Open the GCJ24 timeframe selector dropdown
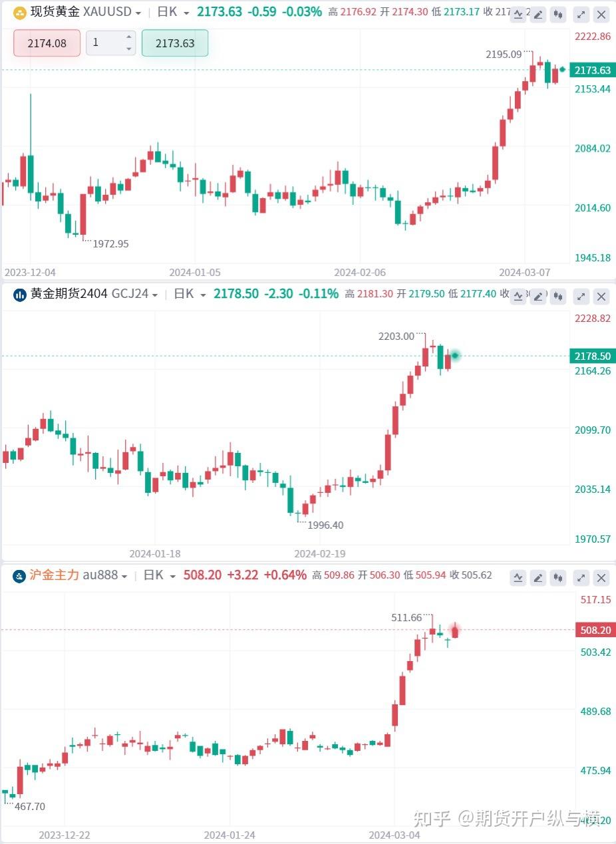 [x=202, y=294]
